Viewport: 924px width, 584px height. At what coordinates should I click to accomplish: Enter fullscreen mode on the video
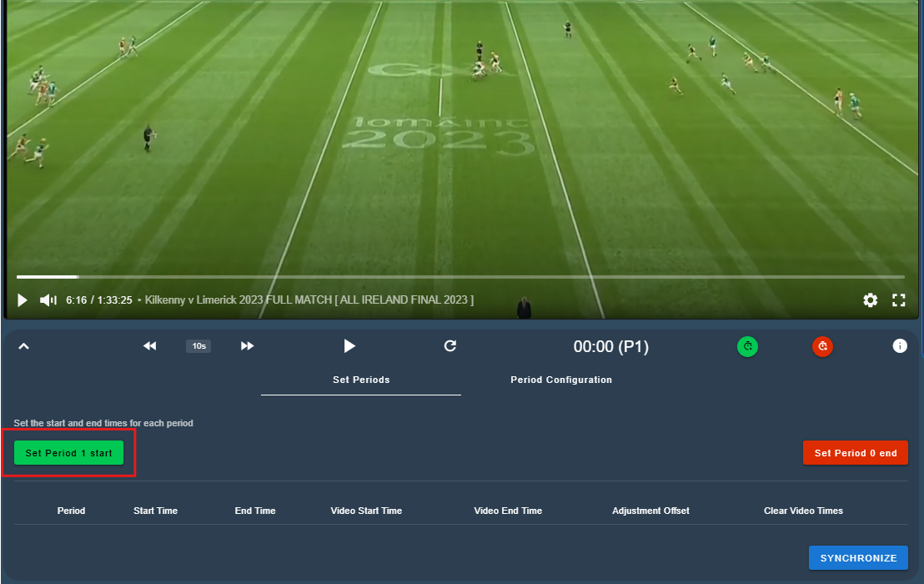(x=899, y=300)
